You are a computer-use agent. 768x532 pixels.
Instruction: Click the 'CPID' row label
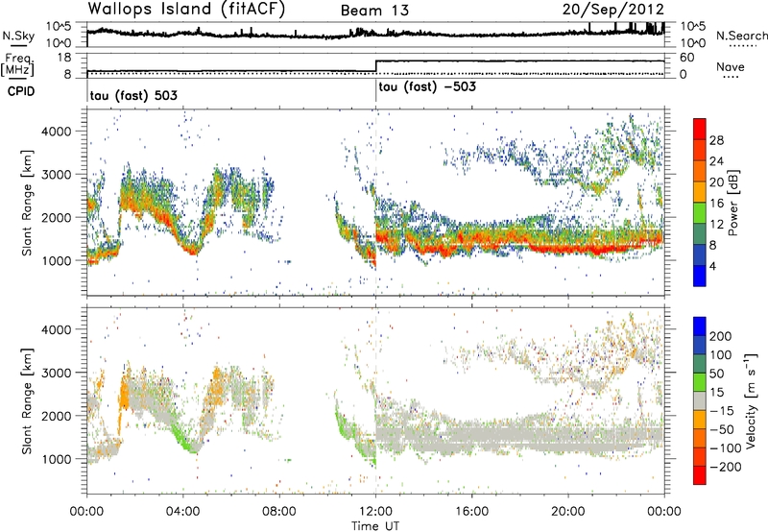click(x=21, y=91)
